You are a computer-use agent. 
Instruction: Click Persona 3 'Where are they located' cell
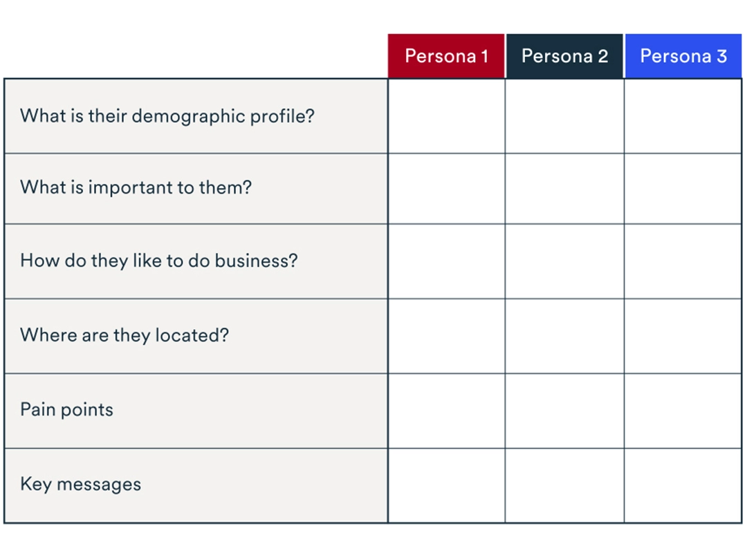pyautogui.click(x=683, y=336)
